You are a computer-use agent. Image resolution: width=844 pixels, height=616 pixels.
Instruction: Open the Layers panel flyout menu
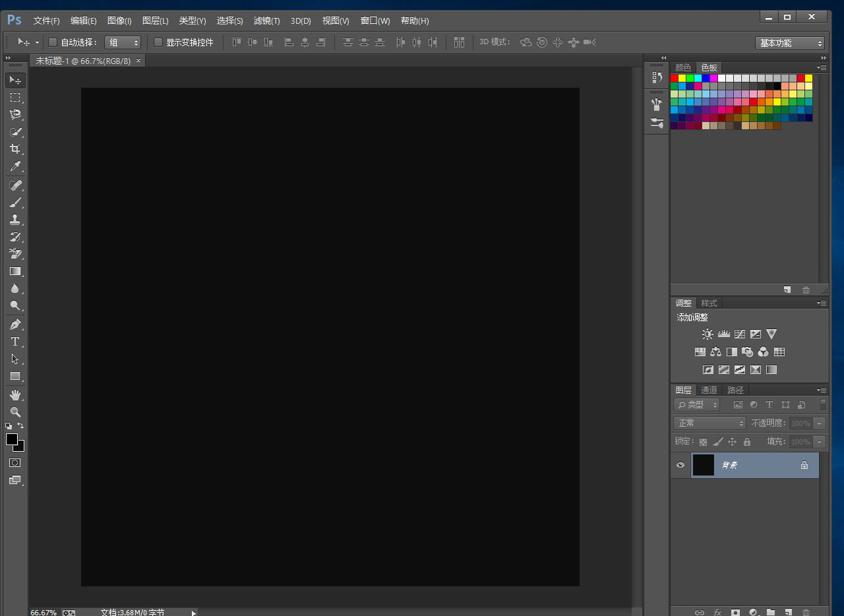click(822, 390)
